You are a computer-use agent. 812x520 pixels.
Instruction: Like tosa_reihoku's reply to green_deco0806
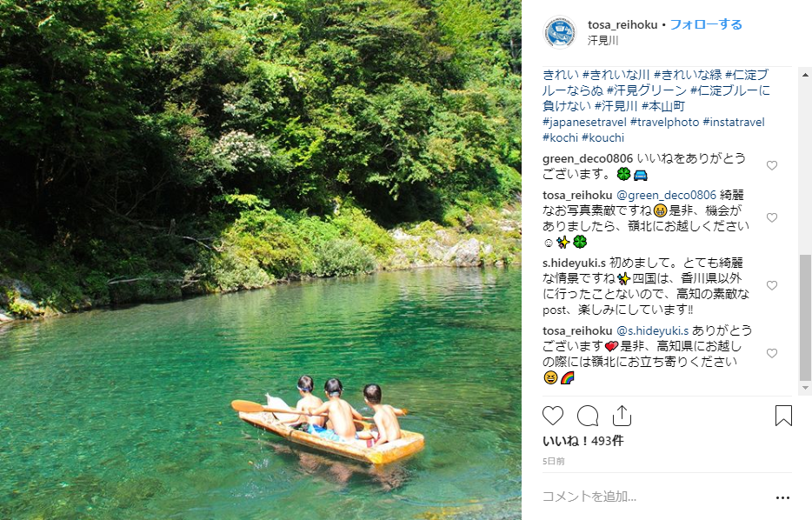[x=772, y=217]
